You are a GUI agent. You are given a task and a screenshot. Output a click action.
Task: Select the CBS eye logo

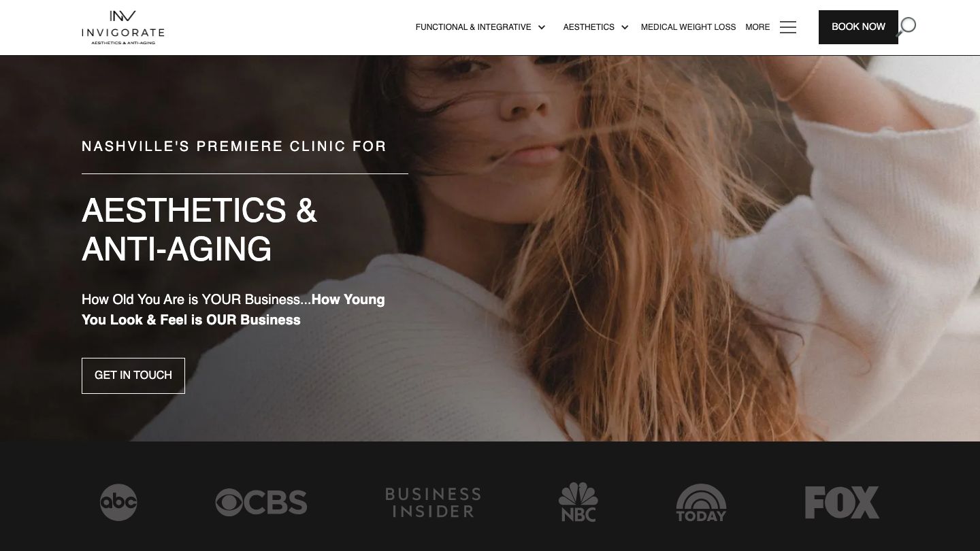(261, 503)
